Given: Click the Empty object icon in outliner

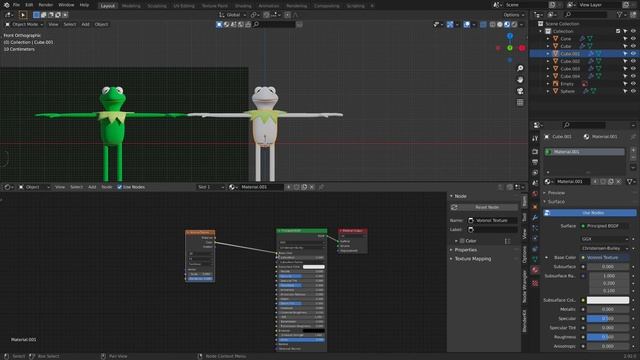Looking at the screenshot, I should (556, 84).
